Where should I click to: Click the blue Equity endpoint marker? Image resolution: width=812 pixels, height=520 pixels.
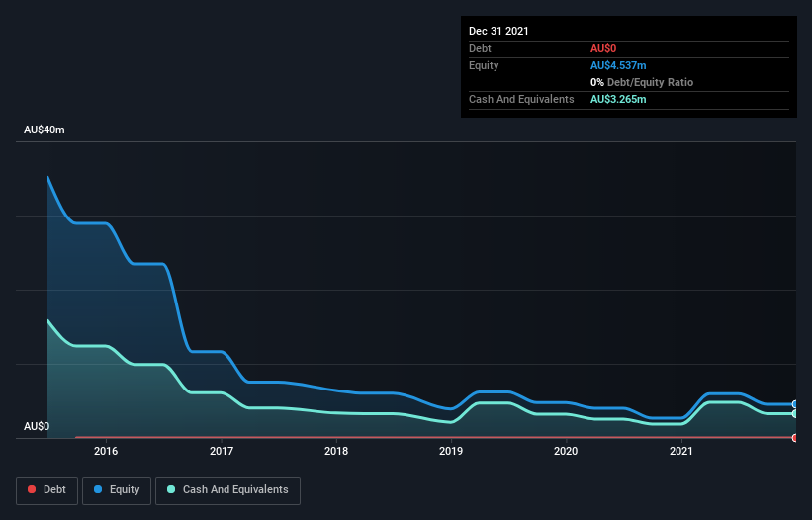[x=795, y=404]
